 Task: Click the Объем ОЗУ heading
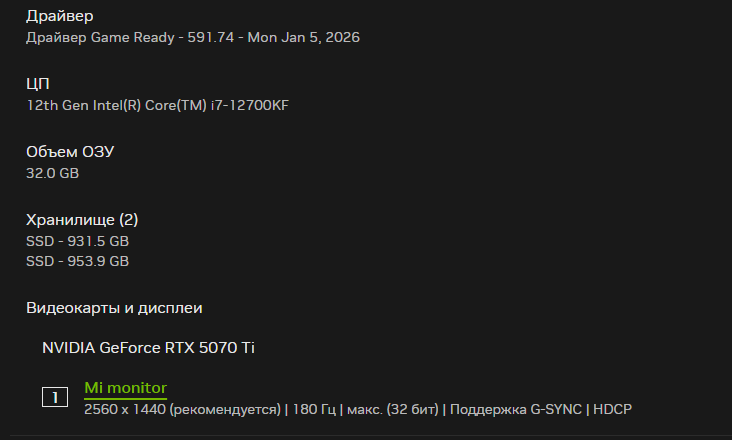click(70, 152)
